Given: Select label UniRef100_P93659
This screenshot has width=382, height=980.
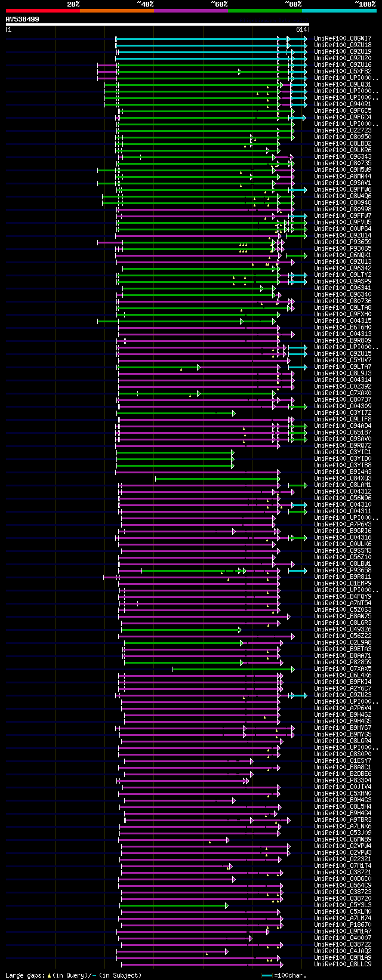Looking at the screenshot, I should coord(343,242).
